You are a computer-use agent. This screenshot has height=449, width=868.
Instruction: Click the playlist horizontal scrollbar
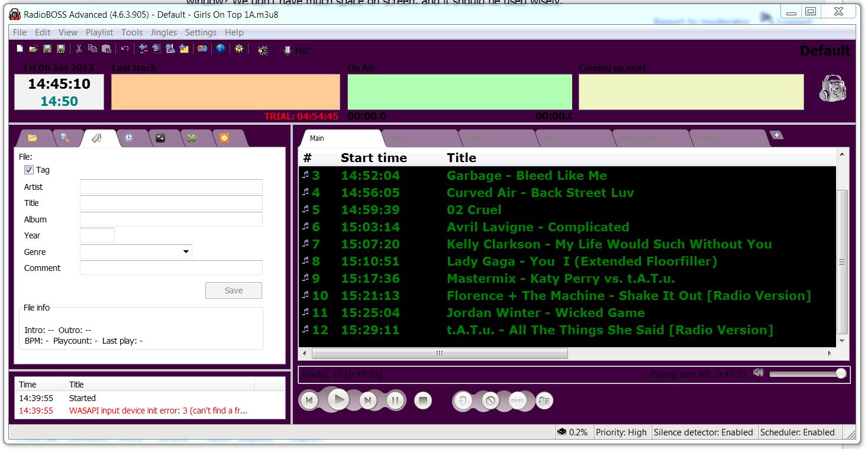(x=440, y=353)
